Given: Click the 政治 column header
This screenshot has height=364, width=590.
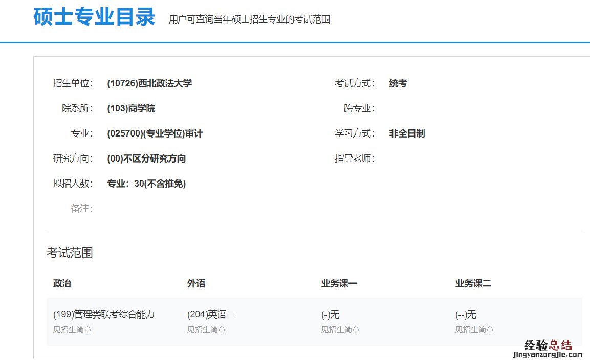Looking at the screenshot, I should [62, 283].
